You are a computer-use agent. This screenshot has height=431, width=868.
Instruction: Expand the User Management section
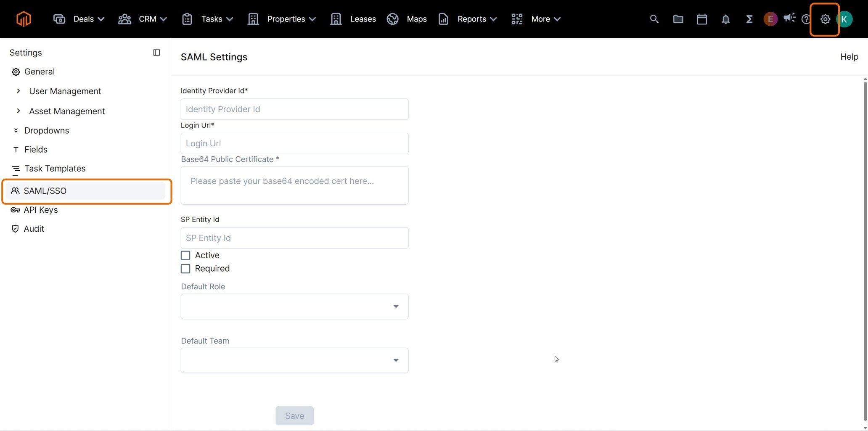click(x=19, y=91)
